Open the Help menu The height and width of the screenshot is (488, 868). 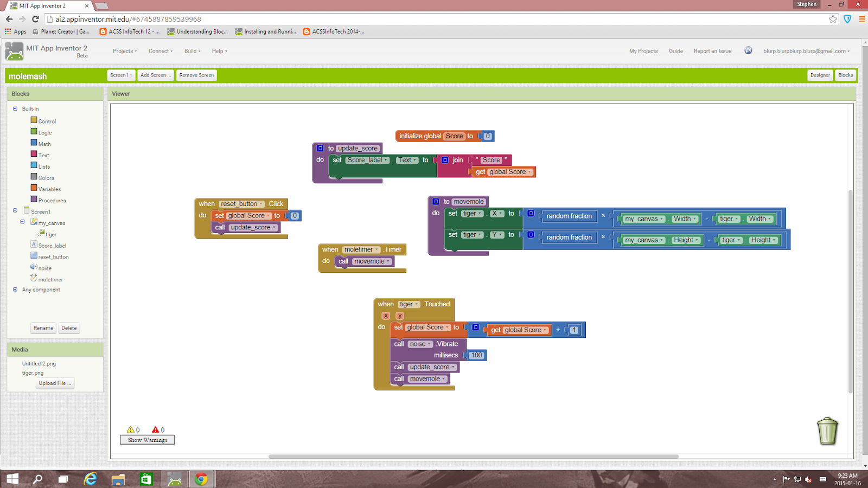(x=219, y=51)
